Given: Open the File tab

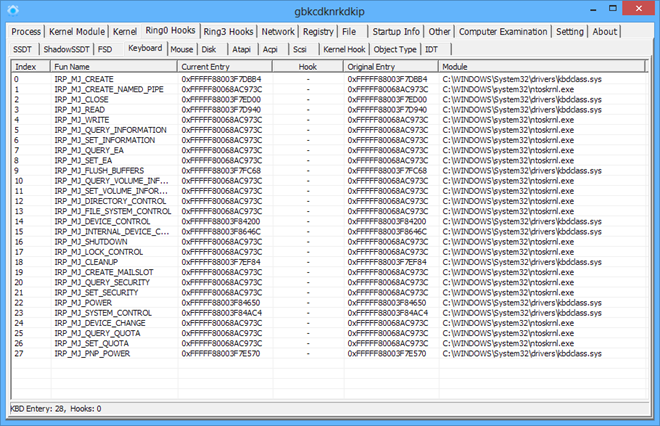Looking at the screenshot, I should coord(349,32).
